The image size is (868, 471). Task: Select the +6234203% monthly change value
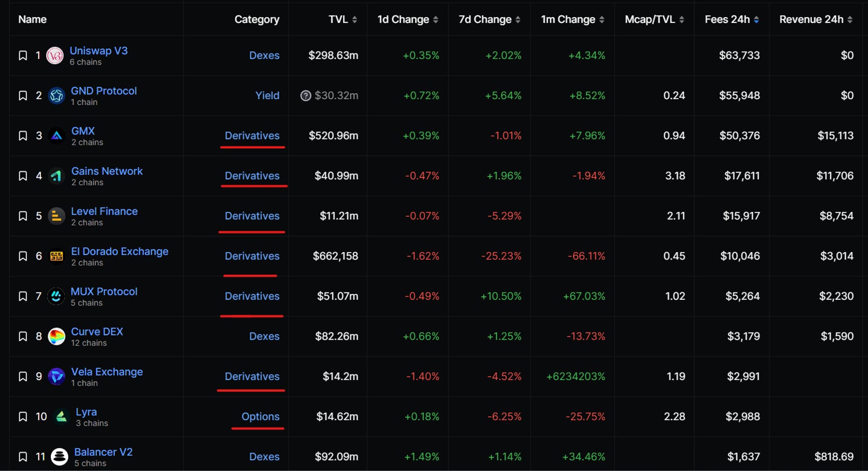tap(576, 377)
